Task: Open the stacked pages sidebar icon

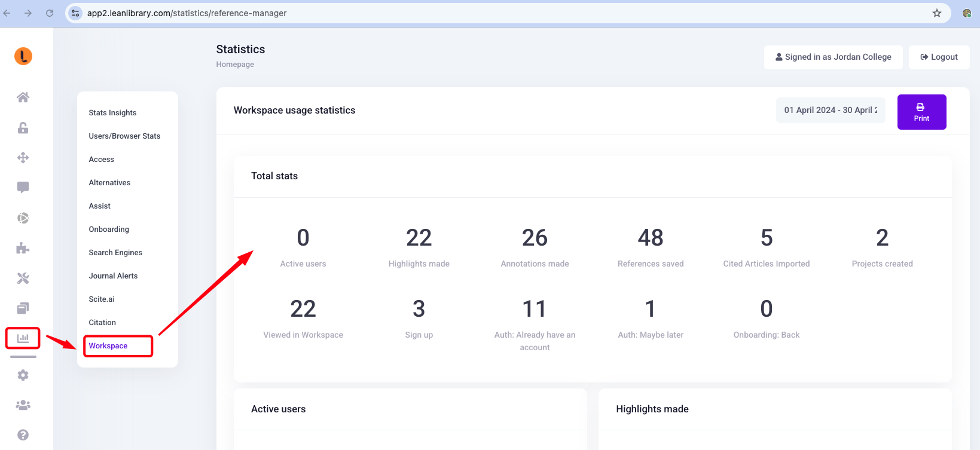Action: pyautogui.click(x=23, y=308)
